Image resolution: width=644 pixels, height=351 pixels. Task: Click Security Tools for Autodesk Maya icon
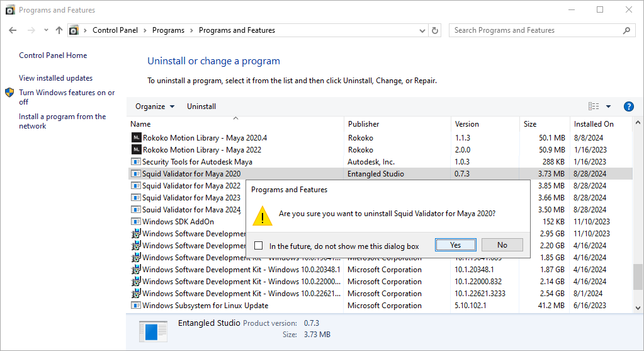136,161
